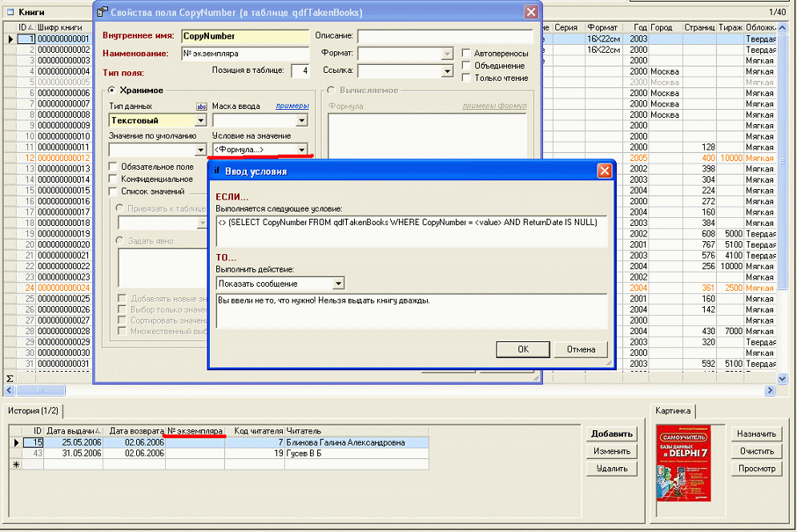Click the field properties window title icon
Screen dimensions: 797x532
(102, 12)
